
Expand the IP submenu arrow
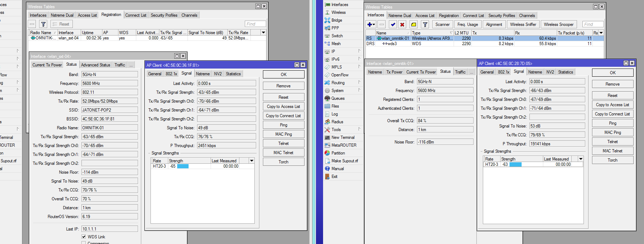pos(359,51)
